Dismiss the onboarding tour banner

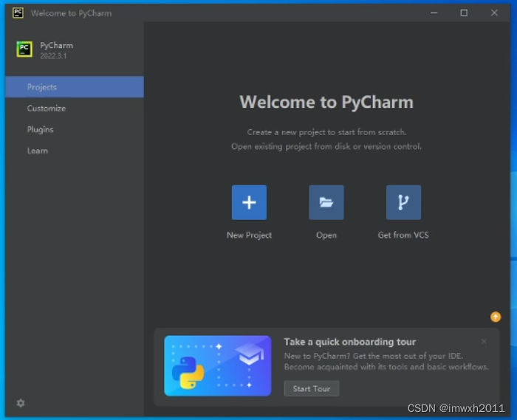484,341
